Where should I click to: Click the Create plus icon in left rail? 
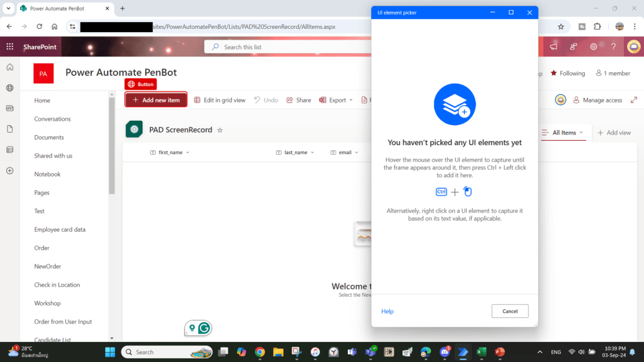[9, 170]
